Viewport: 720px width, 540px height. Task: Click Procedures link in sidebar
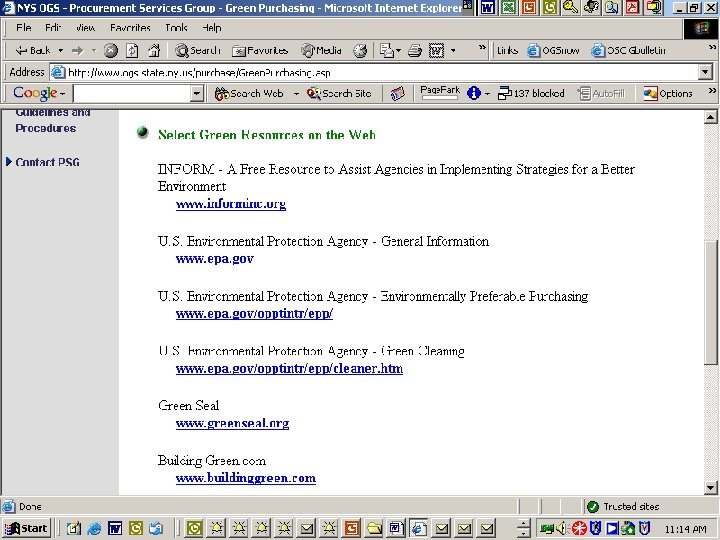tap(45, 128)
